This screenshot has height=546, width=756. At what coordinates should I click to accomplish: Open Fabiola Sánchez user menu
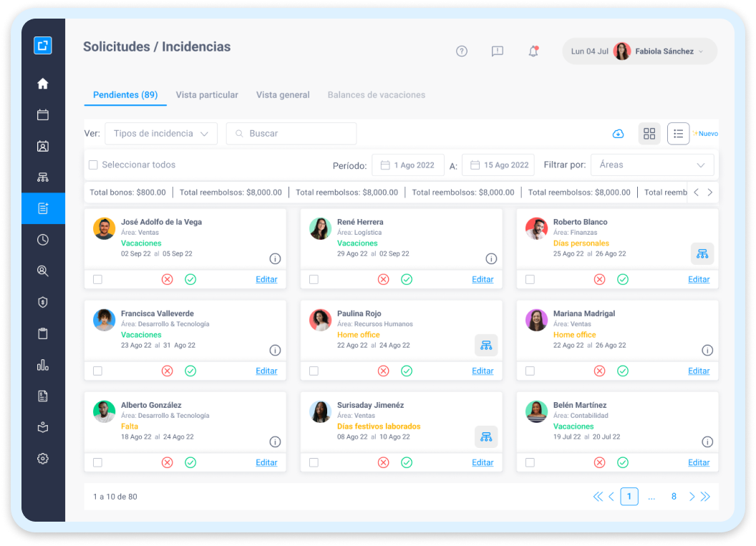(x=639, y=51)
